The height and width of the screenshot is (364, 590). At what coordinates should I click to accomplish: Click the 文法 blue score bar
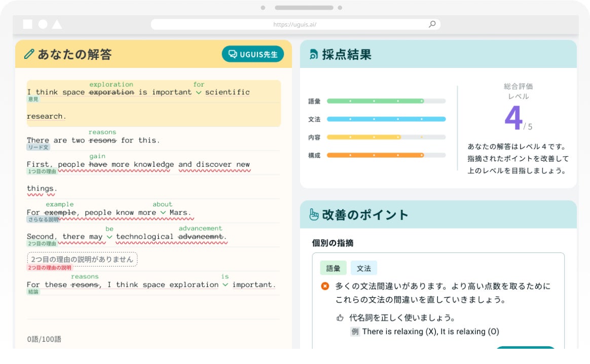pos(386,119)
